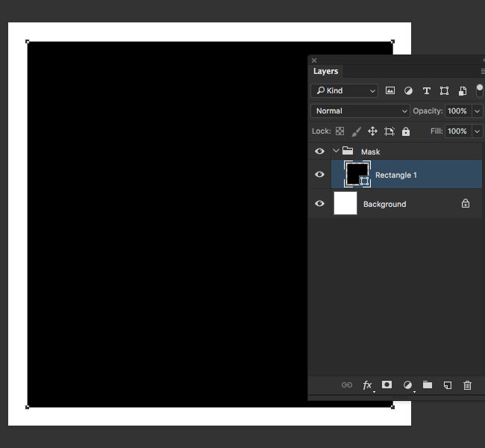Open the Opacity slider dropdown arrow
The image size is (485, 448).
[477, 111]
